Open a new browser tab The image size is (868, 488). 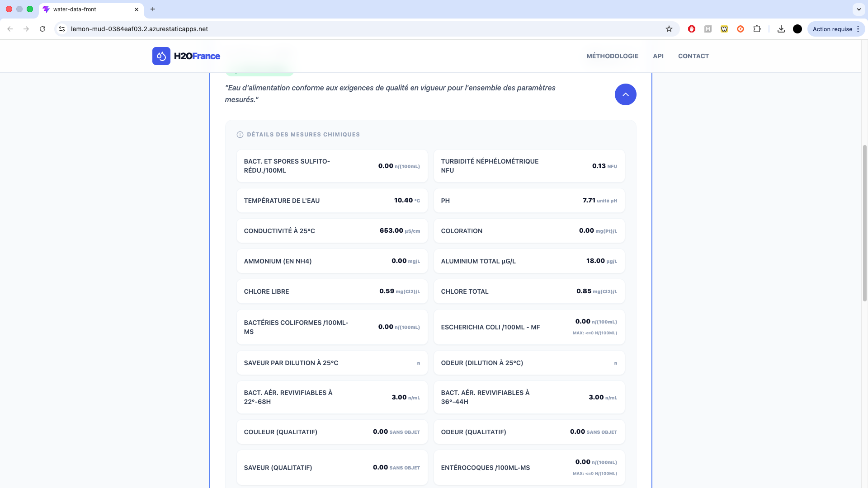coord(153,9)
